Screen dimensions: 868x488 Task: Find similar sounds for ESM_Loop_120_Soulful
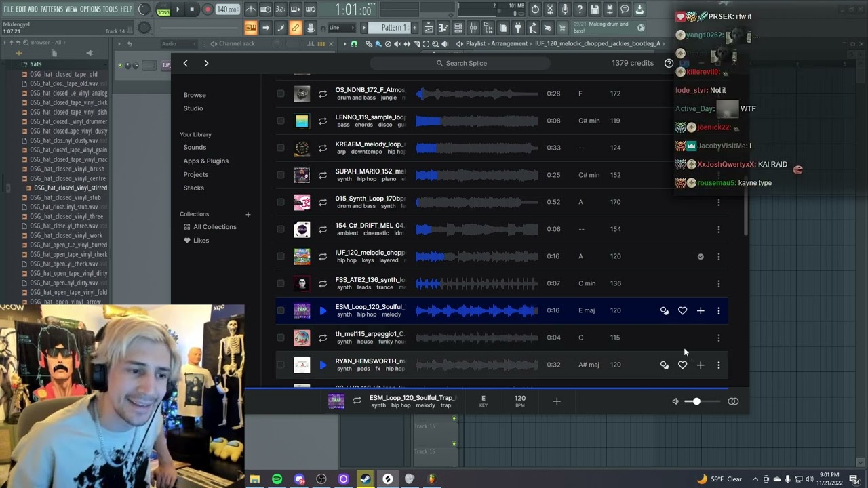(664, 310)
